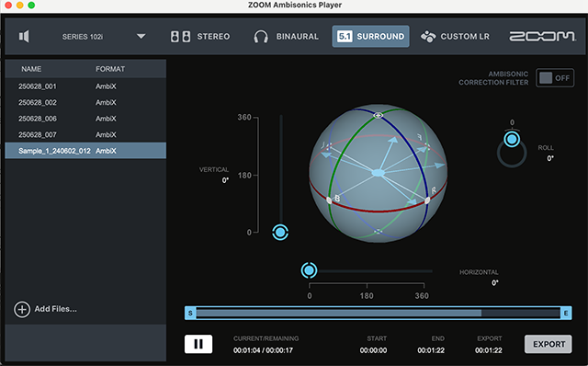This screenshot has height=366, width=588.
Task: Click the S start marker on timeline
Action: [190, 313]
